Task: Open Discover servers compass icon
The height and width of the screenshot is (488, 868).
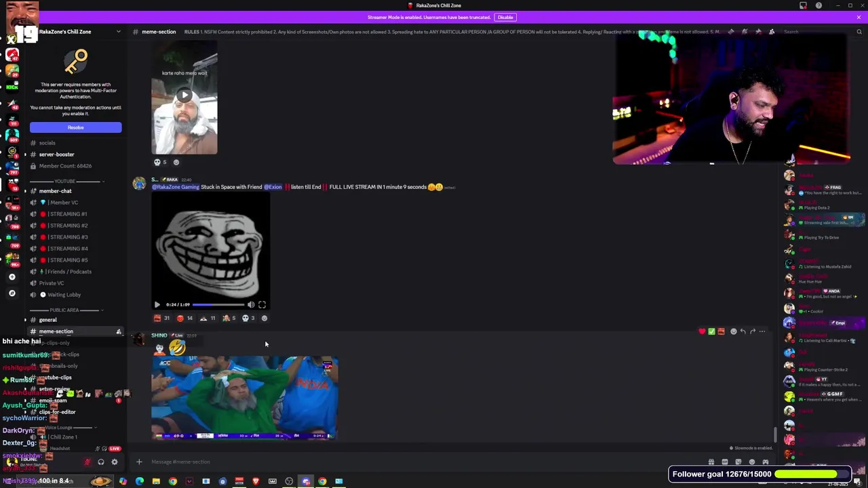Action: click(x=12, y=293)
